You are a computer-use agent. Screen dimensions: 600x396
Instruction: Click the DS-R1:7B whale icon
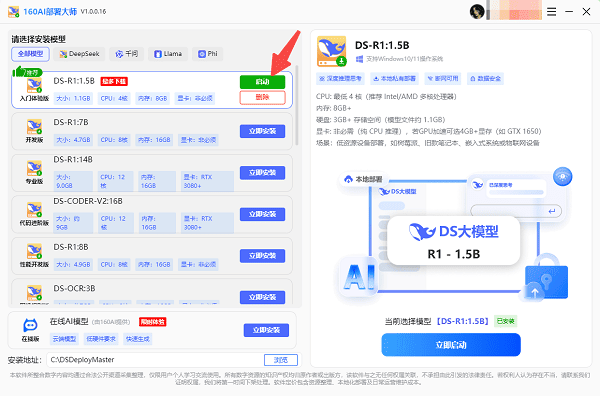pyautogui.click(x=34, y=127)
